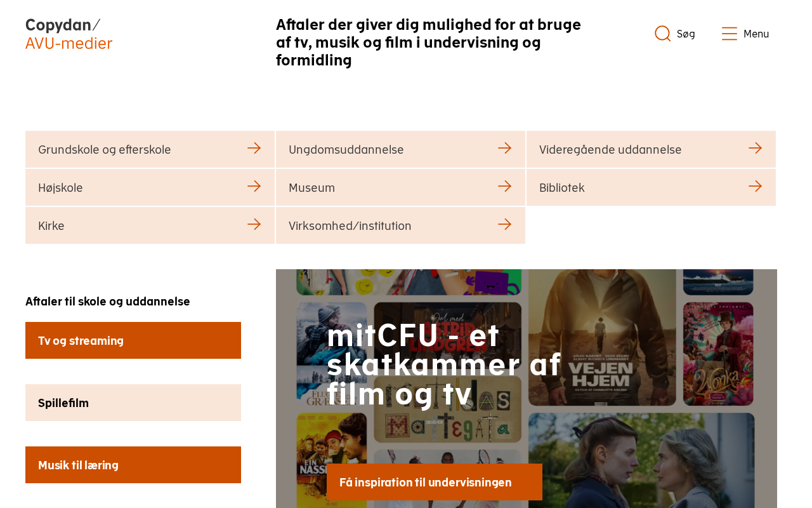Click arrow icon in Virksomhed/institution tile
Image resolution: width=812 pixels, height=508 pixels.
click(504, 224)
